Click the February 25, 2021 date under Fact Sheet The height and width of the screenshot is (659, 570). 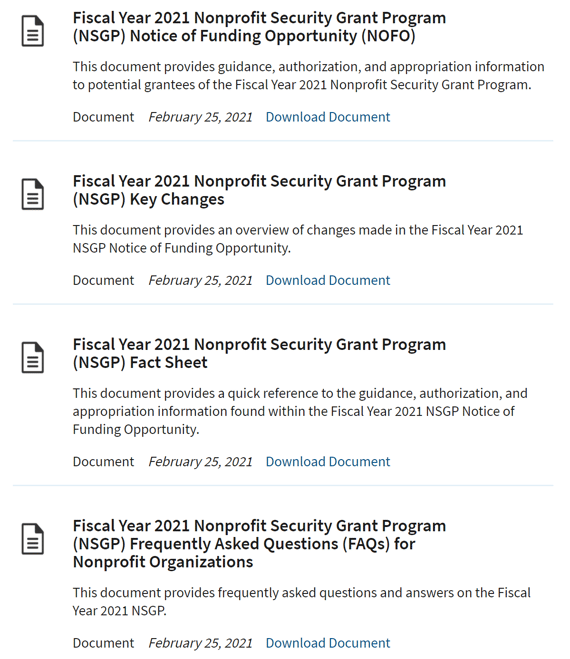(201, 461)
